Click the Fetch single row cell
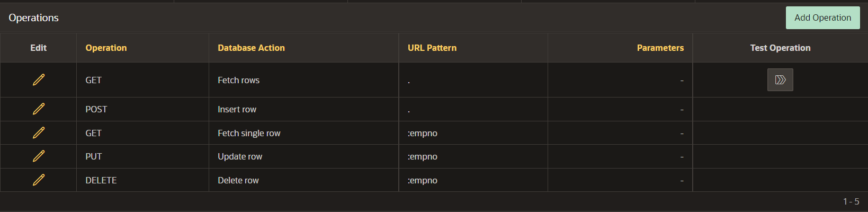Screen dimensions: 868x212 click(x=304, y=133)
